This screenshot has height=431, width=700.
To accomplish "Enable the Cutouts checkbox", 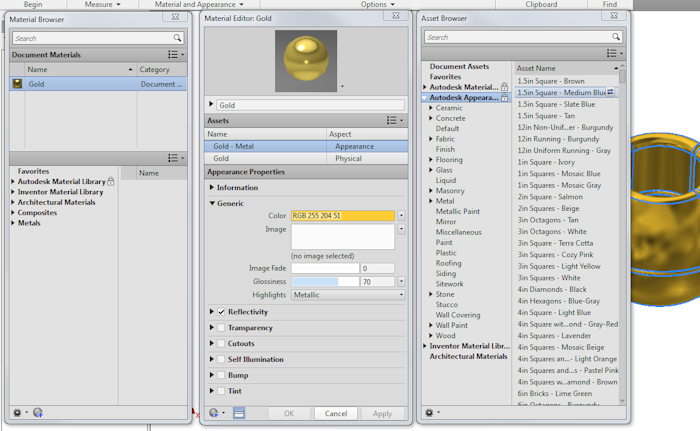I will click(221, 343).
